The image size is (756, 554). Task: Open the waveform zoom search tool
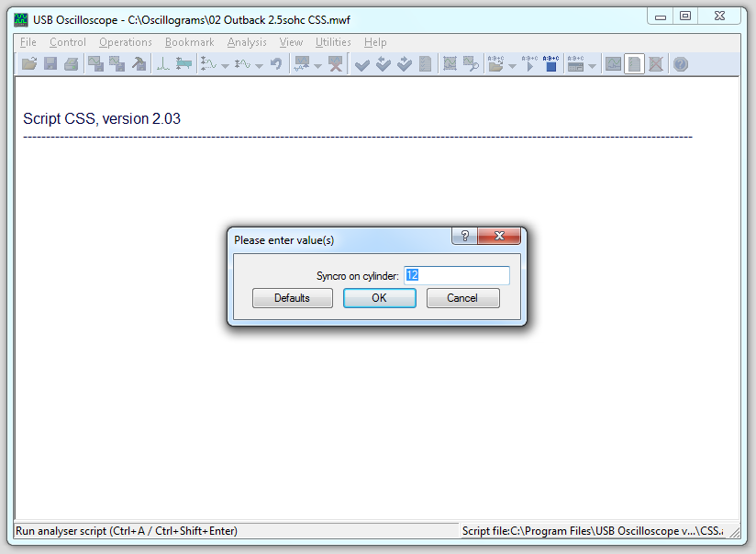coord(471,63)
